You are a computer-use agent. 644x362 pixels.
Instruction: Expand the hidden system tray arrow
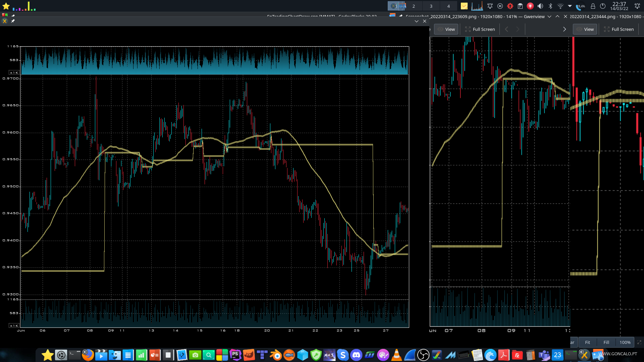pos(570,6)
